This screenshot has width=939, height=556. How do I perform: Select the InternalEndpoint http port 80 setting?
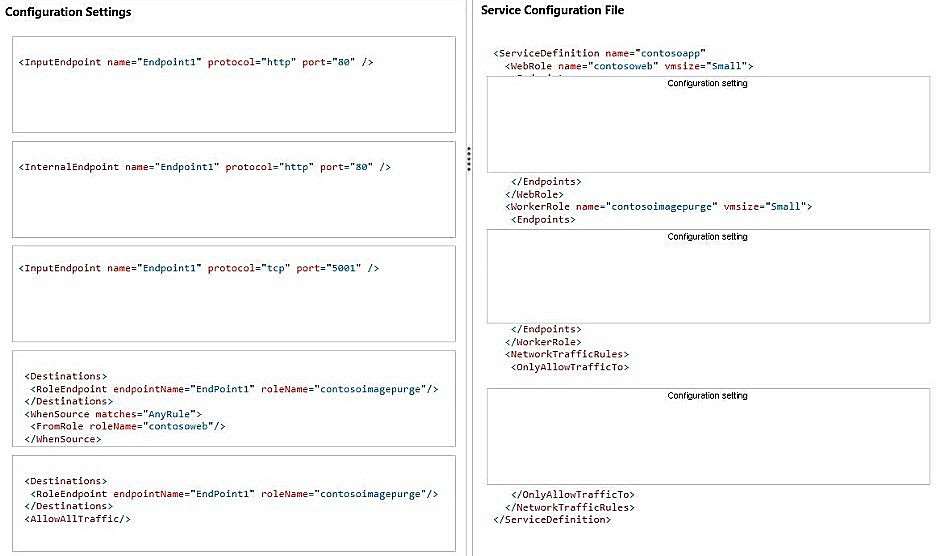point(234,189)
